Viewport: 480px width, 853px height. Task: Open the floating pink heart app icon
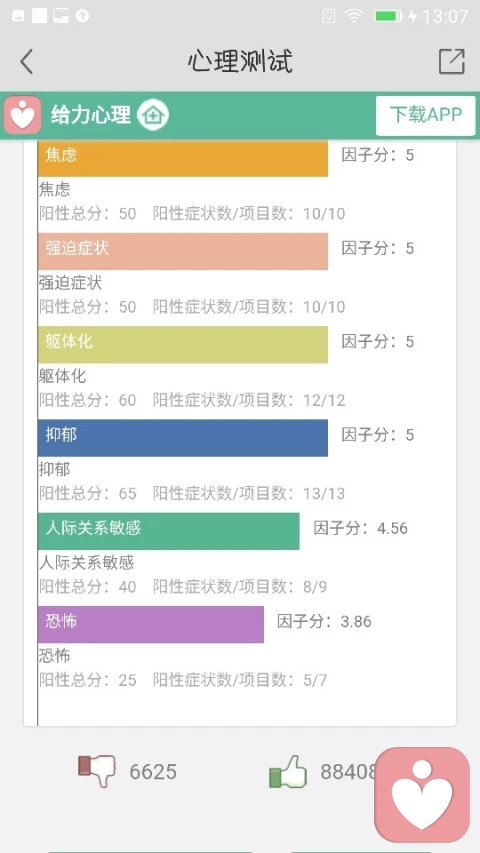pyautogui.click(x=422, y=794)
